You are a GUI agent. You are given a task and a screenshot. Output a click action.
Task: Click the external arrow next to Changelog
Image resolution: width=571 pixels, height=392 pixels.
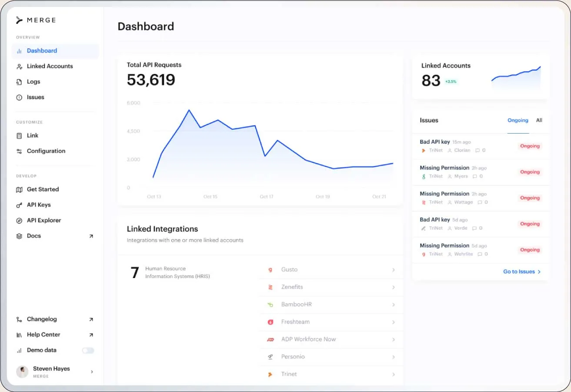click(91, 319)
